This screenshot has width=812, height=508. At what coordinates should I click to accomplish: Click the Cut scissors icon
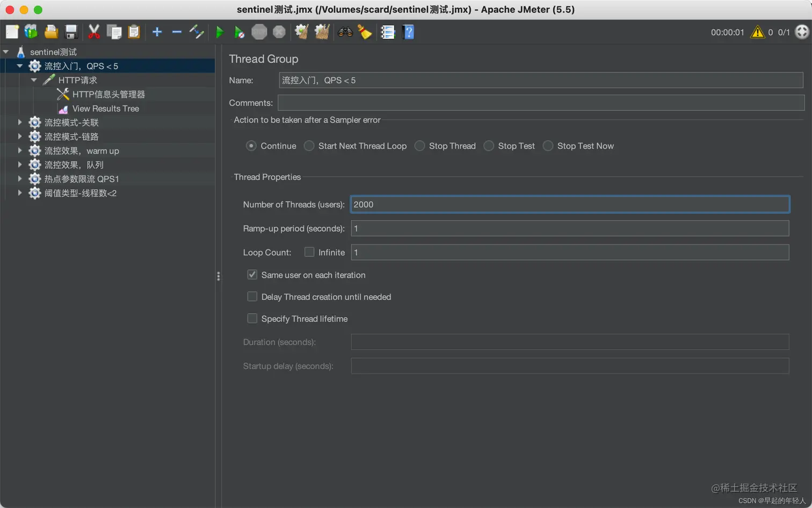pyautogui.click(x=94, y=32)
